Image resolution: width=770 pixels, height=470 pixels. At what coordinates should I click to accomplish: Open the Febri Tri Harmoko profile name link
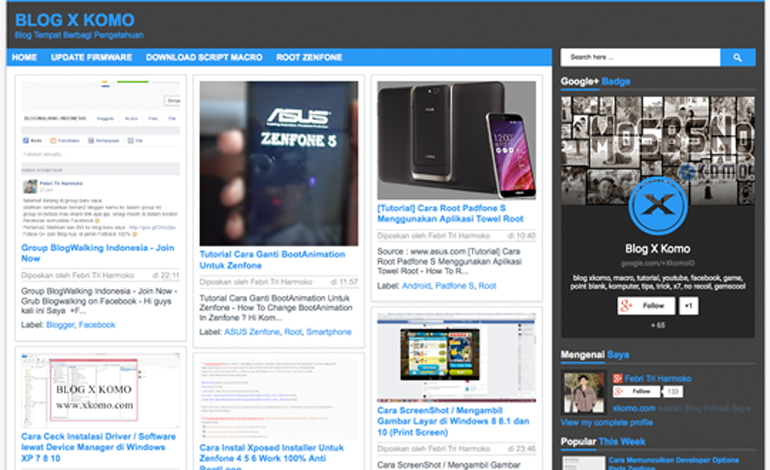pos(658,379)
